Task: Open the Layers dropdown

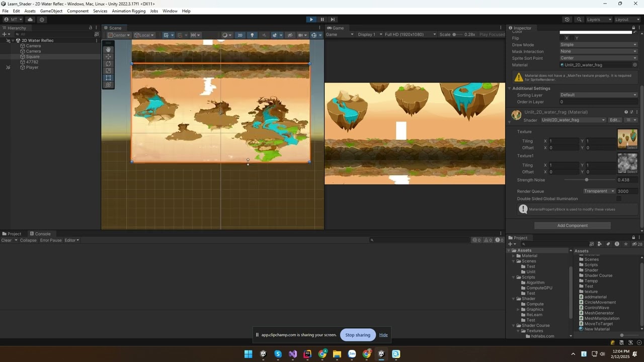Action: (x=599, y=20)
